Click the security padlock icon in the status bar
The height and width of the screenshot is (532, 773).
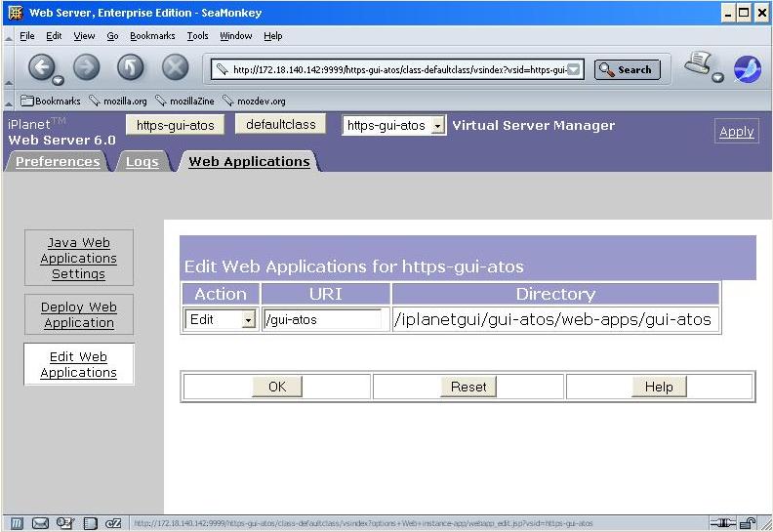[x=749, y=523]
